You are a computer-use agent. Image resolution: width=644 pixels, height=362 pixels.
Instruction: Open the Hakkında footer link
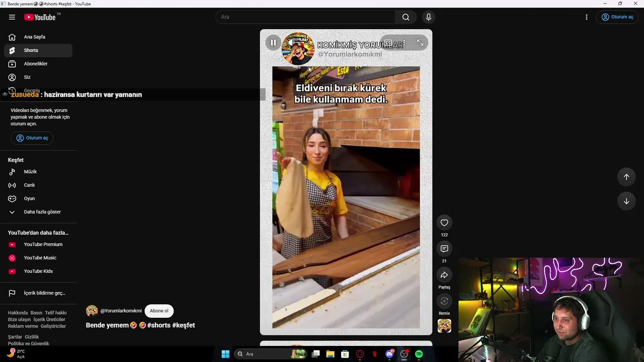[x=18, y=313]
